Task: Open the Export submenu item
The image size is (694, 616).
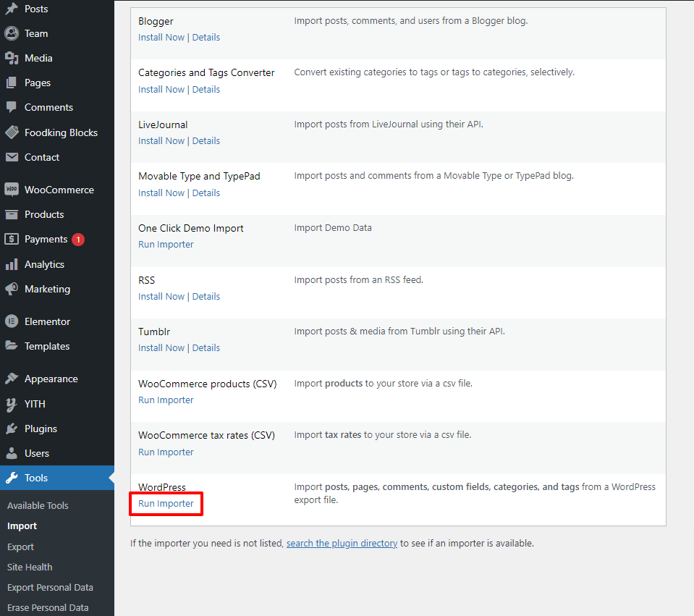Action: (x=20, y=547)
